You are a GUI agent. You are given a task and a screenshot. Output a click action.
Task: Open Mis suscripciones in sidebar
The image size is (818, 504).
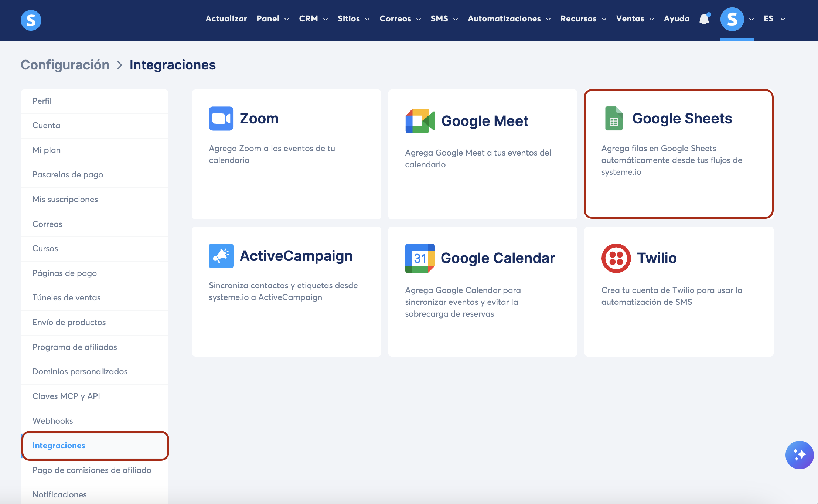pos(95,200)
